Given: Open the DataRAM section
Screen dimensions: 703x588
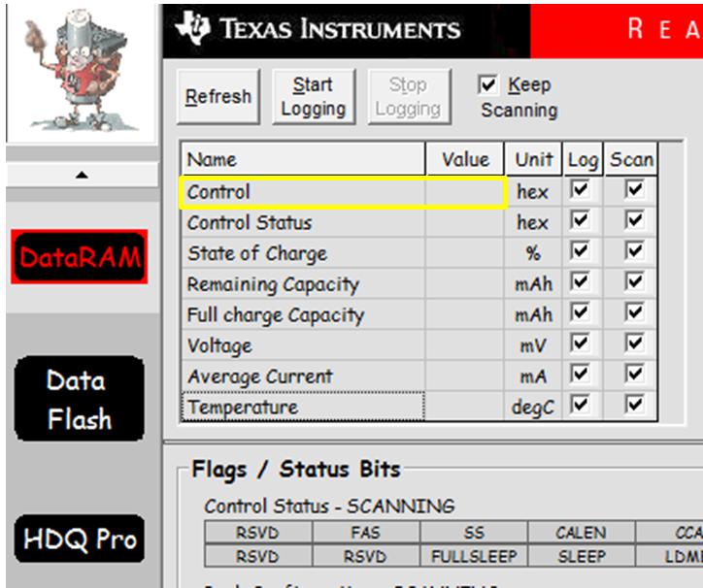Looking at the screenshot, I should 80,257.
